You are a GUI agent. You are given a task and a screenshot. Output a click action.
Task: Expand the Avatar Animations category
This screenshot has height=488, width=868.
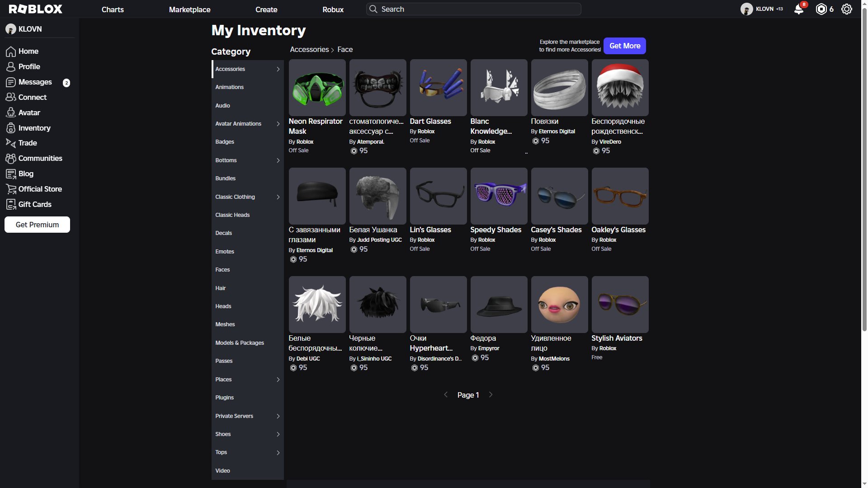pyautogui.click(x=278, y=124)
